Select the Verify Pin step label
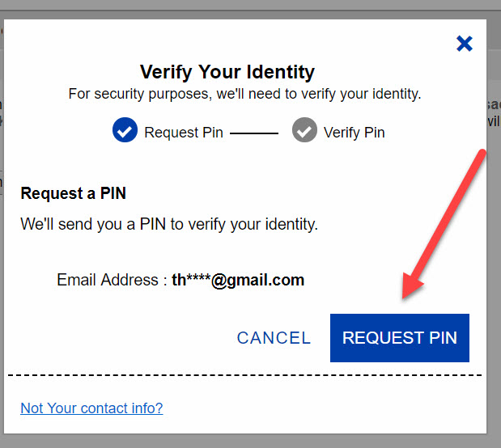501x448 pixels. tap(354, 132)
